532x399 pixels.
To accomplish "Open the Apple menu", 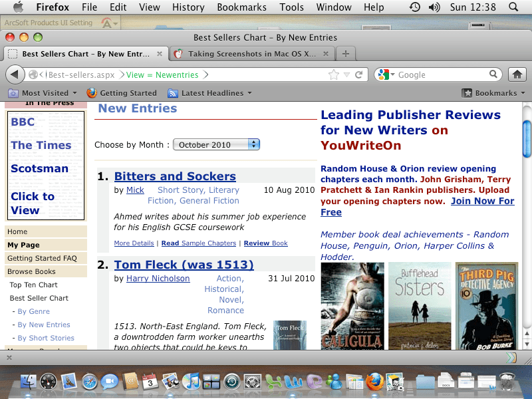I will [x=19, y=7].
